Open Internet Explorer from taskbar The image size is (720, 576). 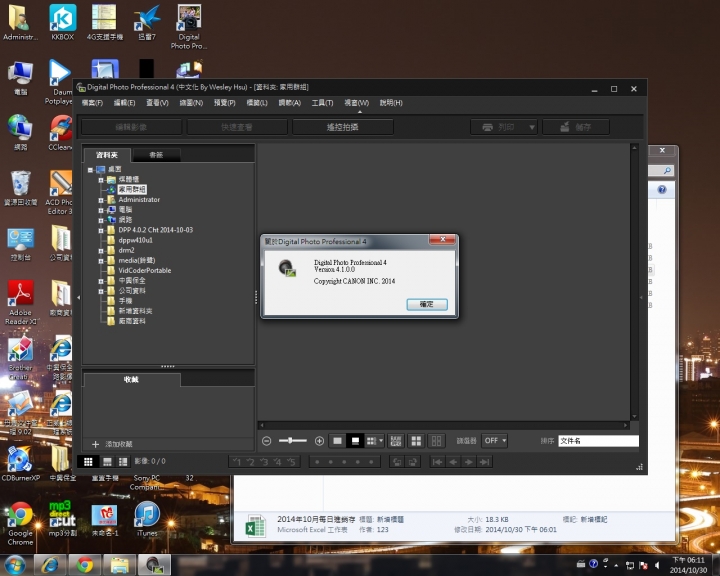point(50,565)
